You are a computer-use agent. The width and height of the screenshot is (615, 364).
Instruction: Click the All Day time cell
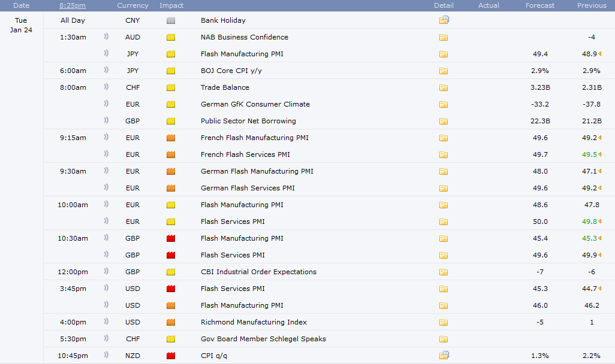point(73,20)
